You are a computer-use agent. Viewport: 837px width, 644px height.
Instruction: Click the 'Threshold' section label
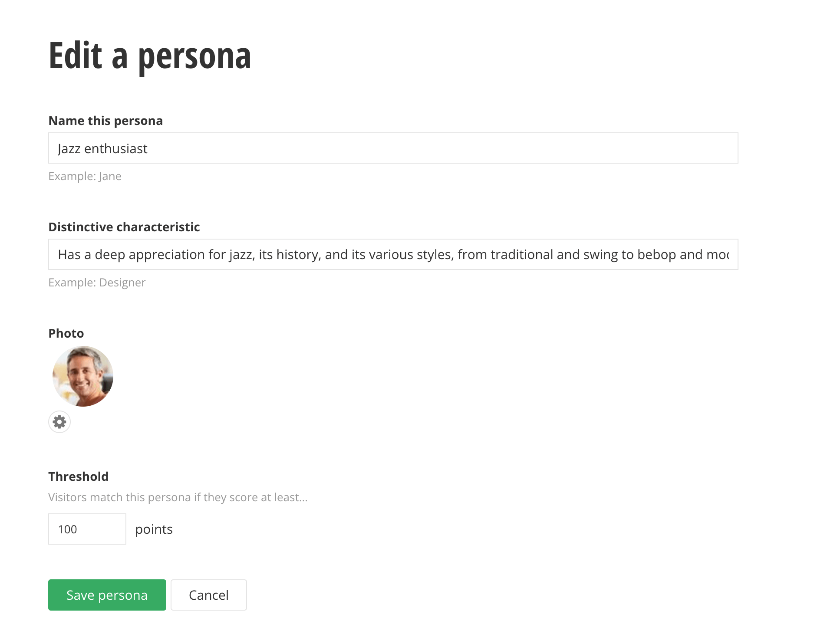tap(79, 476)
